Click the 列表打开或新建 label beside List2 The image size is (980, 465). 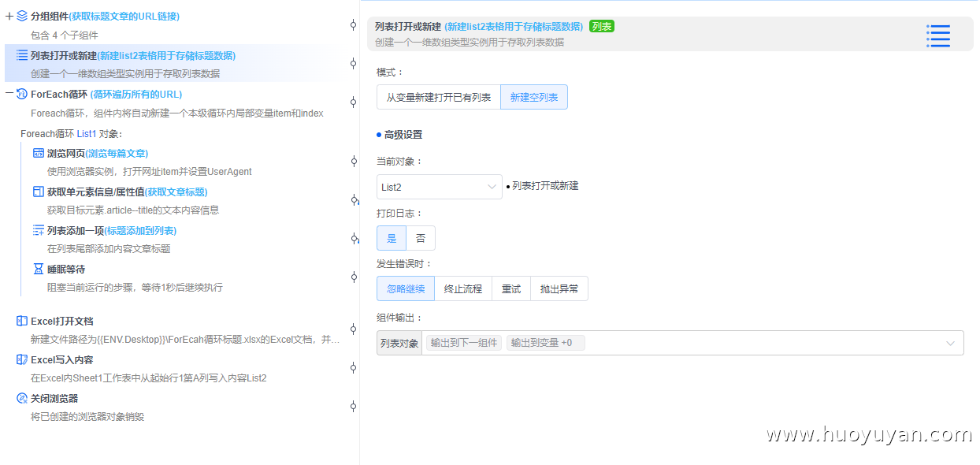(545, 186)
